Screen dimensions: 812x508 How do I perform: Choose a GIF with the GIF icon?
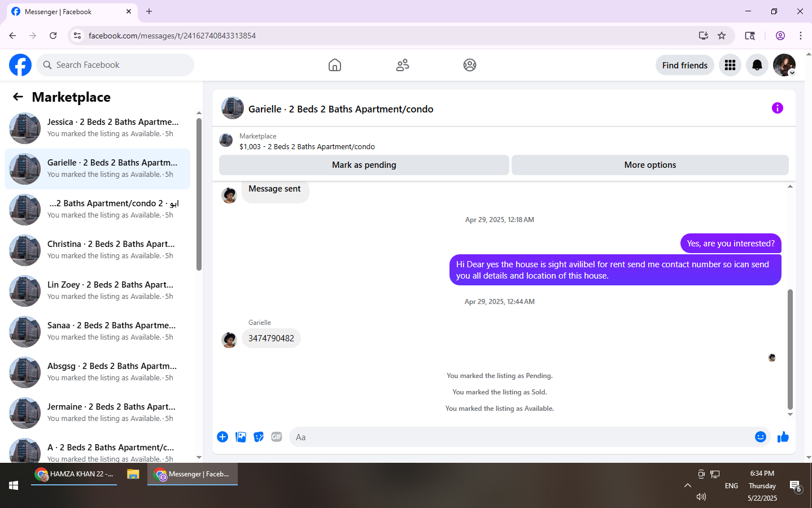277,437
